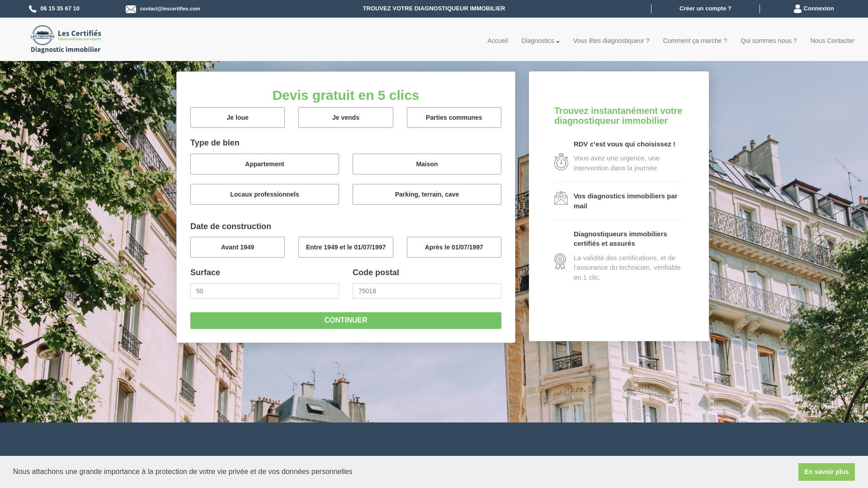The image size is (868, 488).
Task: Click the Les Certifiés logo
Action: (65, 39)
